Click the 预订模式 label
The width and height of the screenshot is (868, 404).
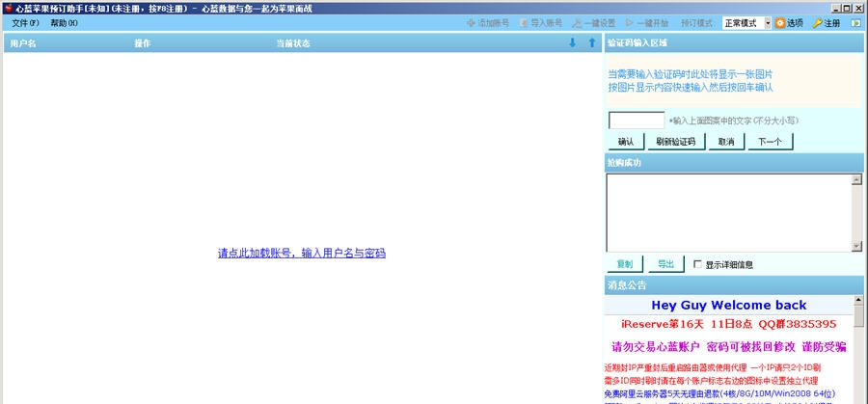[x=696, y=23]
